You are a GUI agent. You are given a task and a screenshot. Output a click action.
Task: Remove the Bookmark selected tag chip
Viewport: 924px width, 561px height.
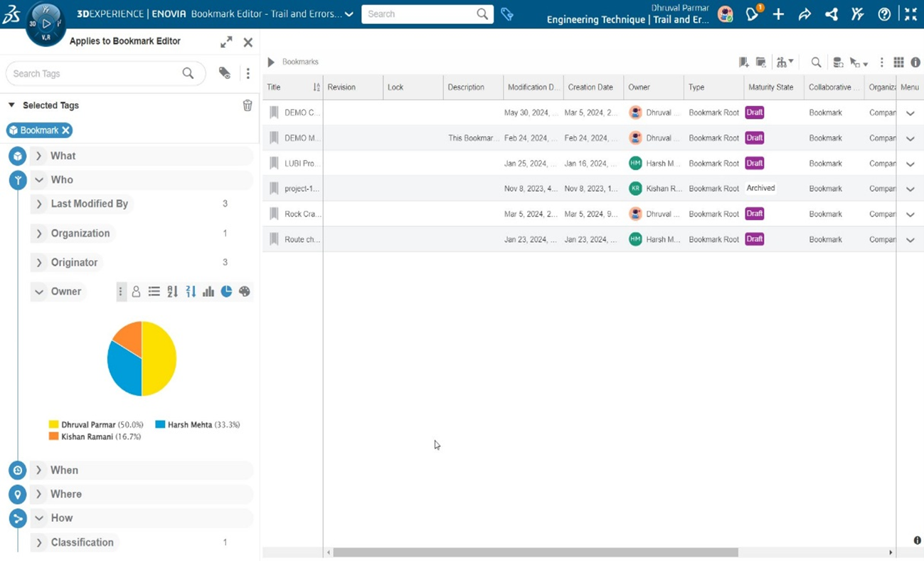[65, 130]
